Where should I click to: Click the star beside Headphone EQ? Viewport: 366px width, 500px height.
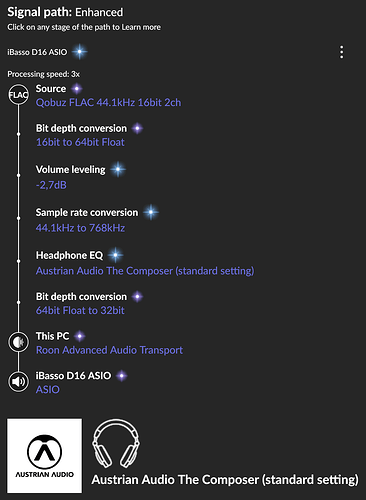pyautogui.click(x=115, y=255)
